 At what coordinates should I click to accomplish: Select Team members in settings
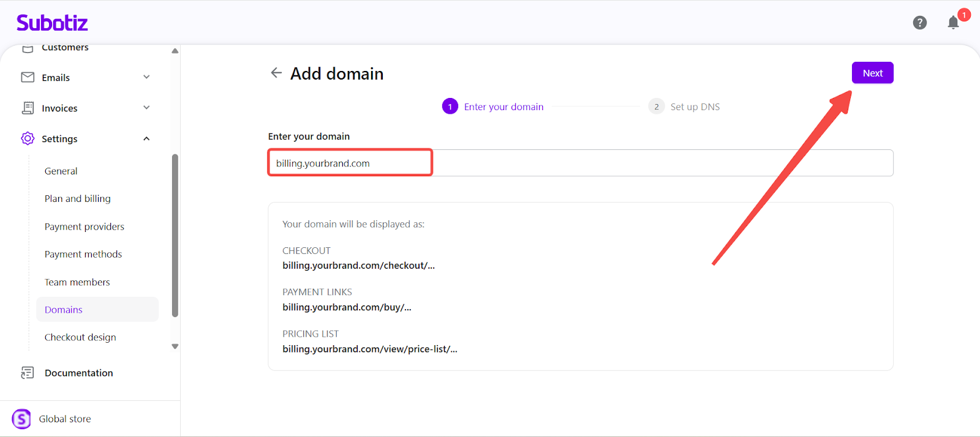pyautogui.click(x=77, y=282)
